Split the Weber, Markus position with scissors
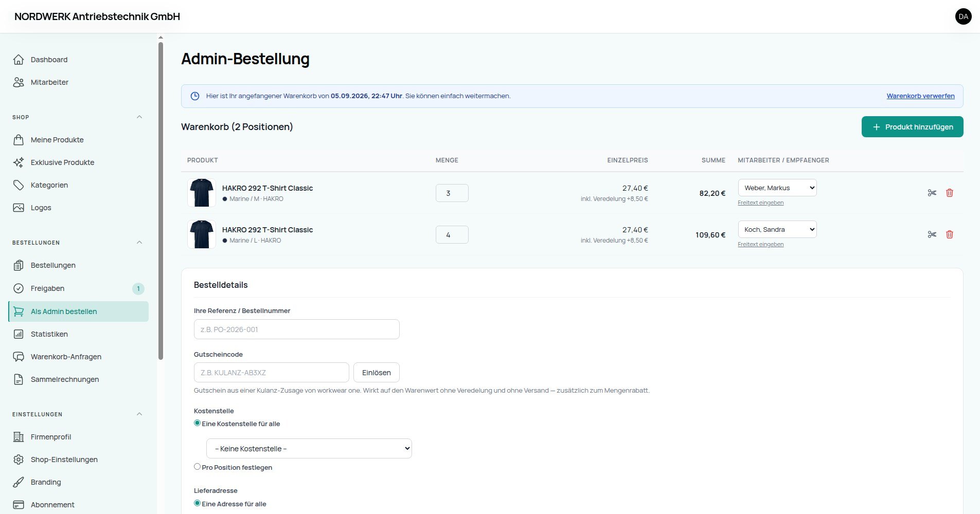The width and height of the screenshot is (980, 514). click(932, 193)
